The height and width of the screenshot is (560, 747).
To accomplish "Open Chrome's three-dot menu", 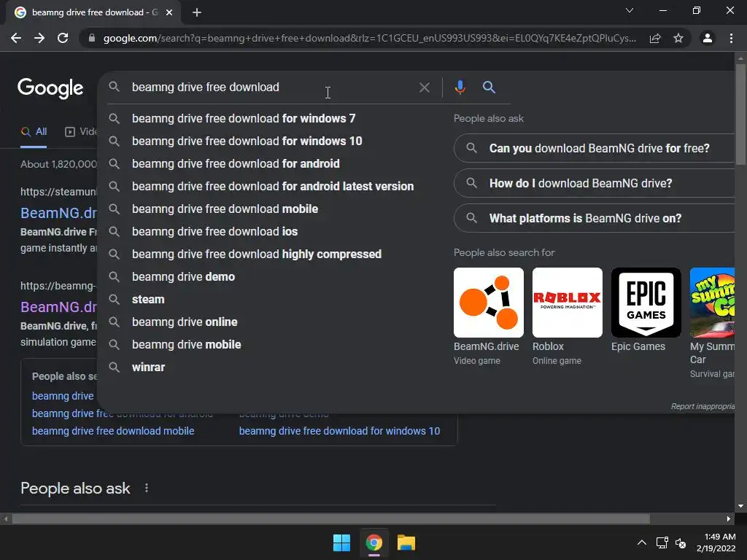I will 731,38.
